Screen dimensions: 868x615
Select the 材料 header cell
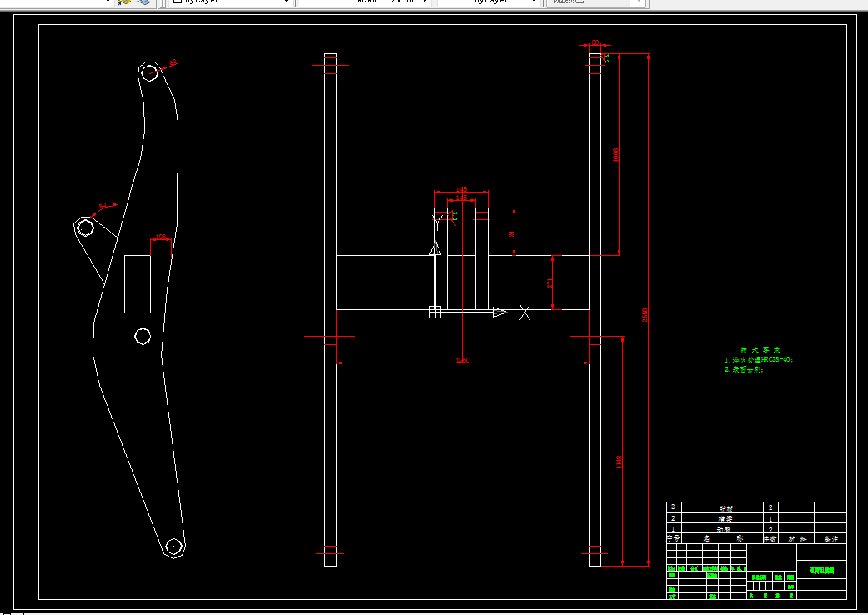(798, 538)
